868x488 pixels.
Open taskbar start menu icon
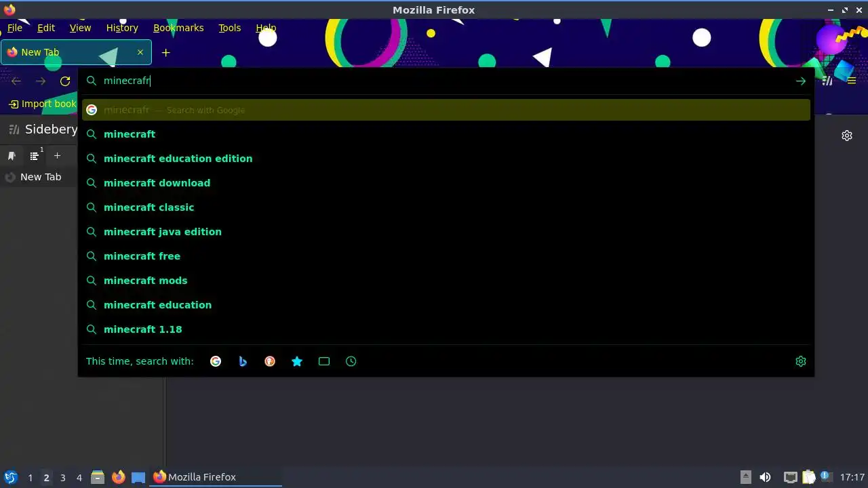11,477
